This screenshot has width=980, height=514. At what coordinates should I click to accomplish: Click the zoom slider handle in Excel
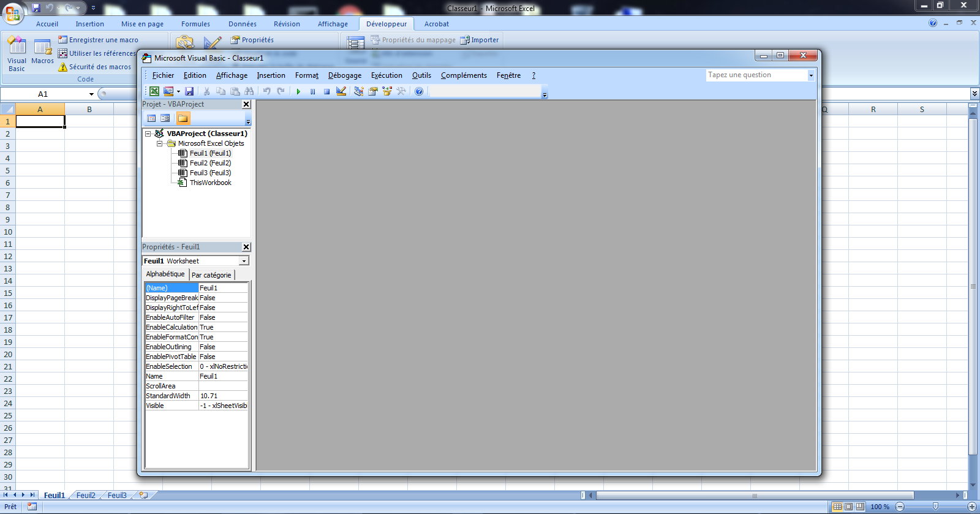coord(935,507)
